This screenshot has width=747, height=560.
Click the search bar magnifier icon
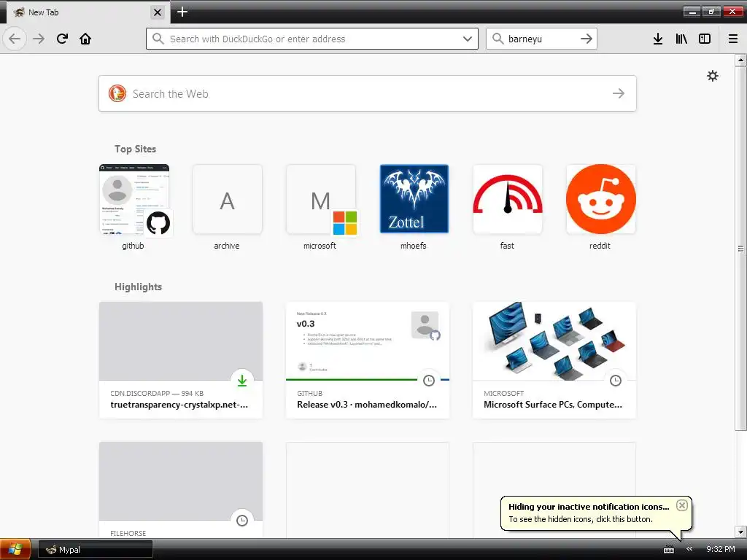498,39
